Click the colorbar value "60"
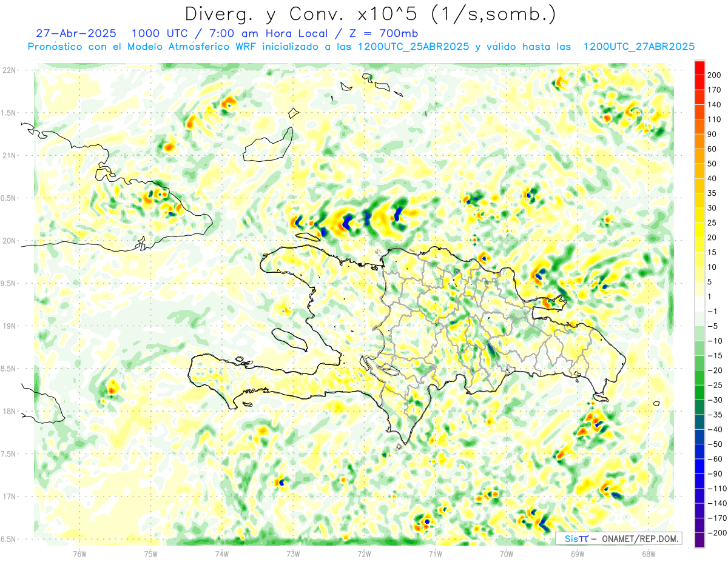The image size is (728, 562). pos(713,149)
